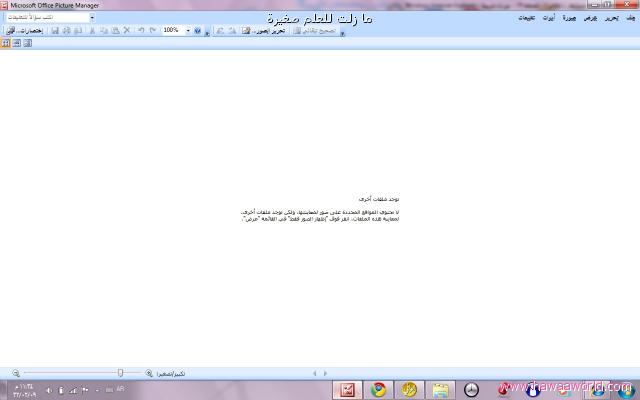Click the zoom-in magnifier icon
This screenshot has width=640, height=400.
click(x=149, y=373)
